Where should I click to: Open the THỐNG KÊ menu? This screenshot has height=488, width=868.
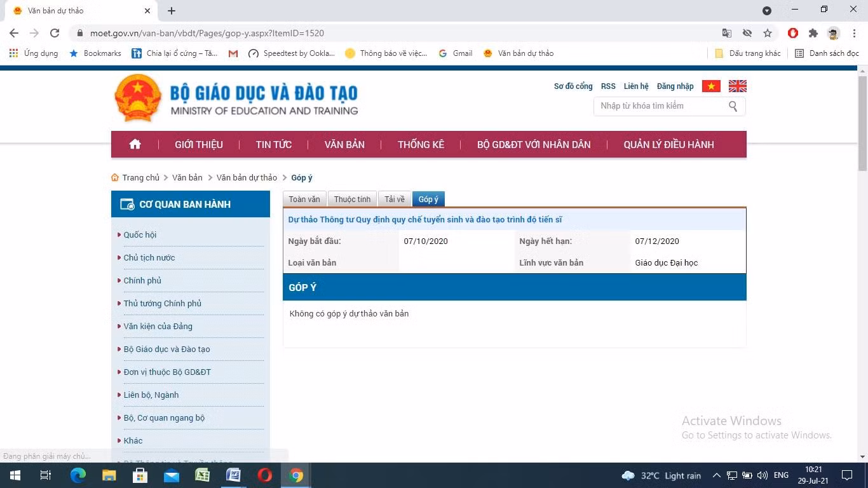tap(421, 144)
